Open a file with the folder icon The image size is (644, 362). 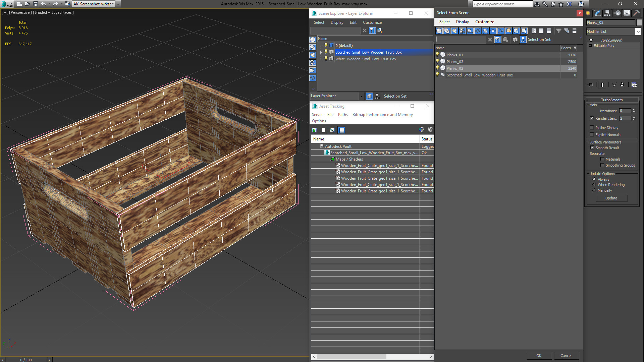pyautogui.click(x=27, y=4)
